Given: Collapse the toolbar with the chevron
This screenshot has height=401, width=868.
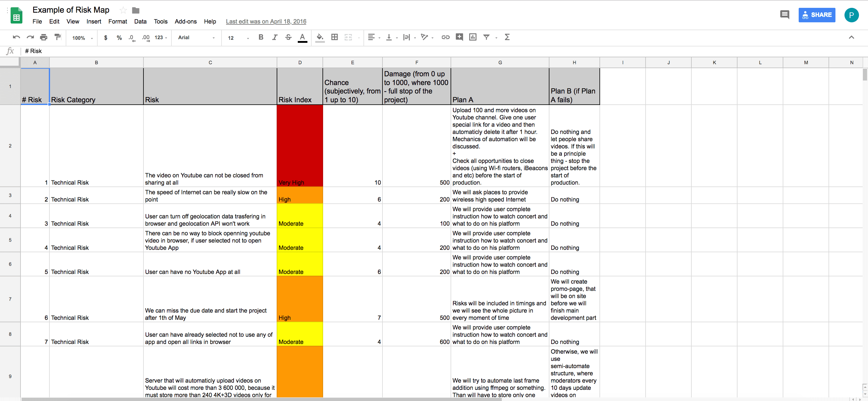Looking at the screenshot, I should click(x=851, y=37).
